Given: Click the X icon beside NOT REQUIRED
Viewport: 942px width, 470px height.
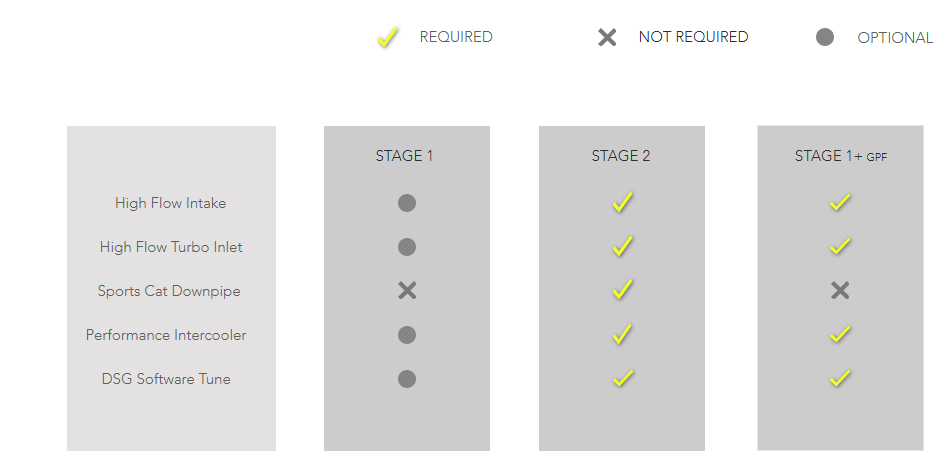Looking at the screenshot, I should [607, 38].
